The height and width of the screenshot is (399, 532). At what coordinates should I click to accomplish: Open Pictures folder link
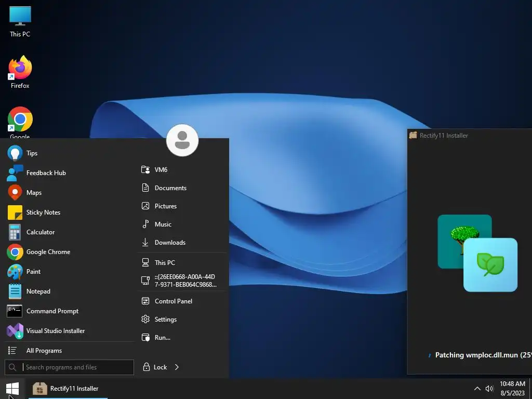coord(182,206)
